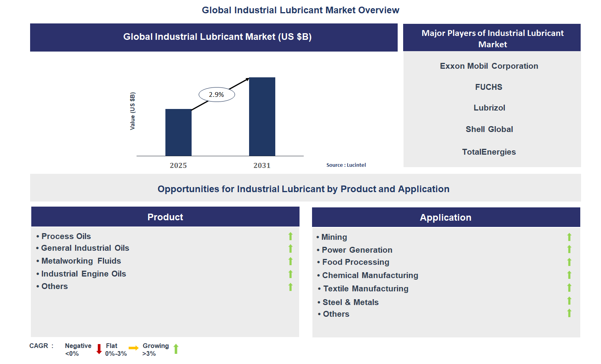This screenshot has width=601, height=364.
Task: Click the green growth arrow next to Process Oils
Action: (x=291, y=236)
